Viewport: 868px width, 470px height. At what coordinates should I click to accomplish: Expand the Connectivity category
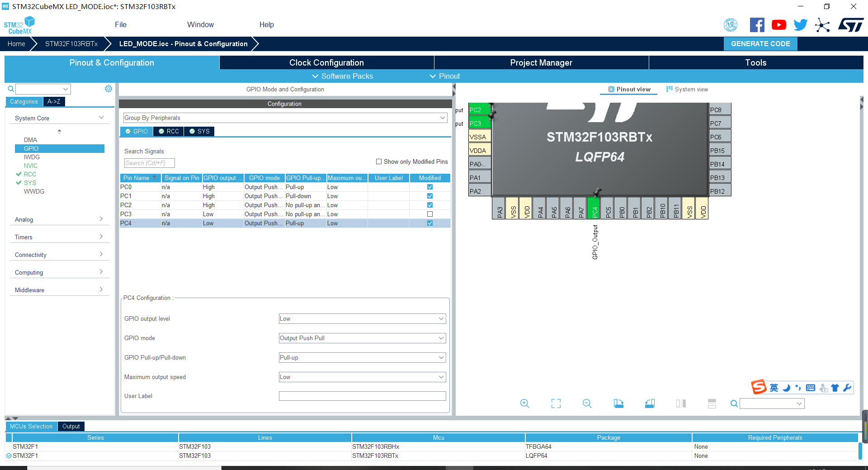pos(59,255)
